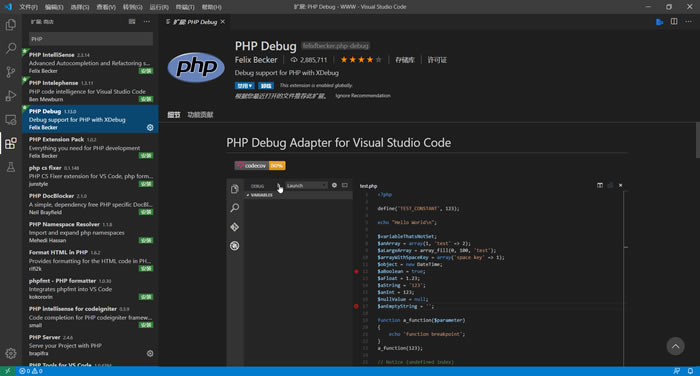This screenshot has height=376, width=700.
Task: Open the extensions sidebar more actions menu
Action: [146, 21]
